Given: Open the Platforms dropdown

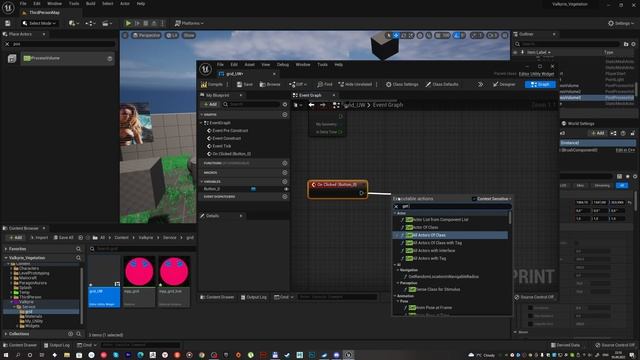Looking at the screenshot, I should 189,23.
